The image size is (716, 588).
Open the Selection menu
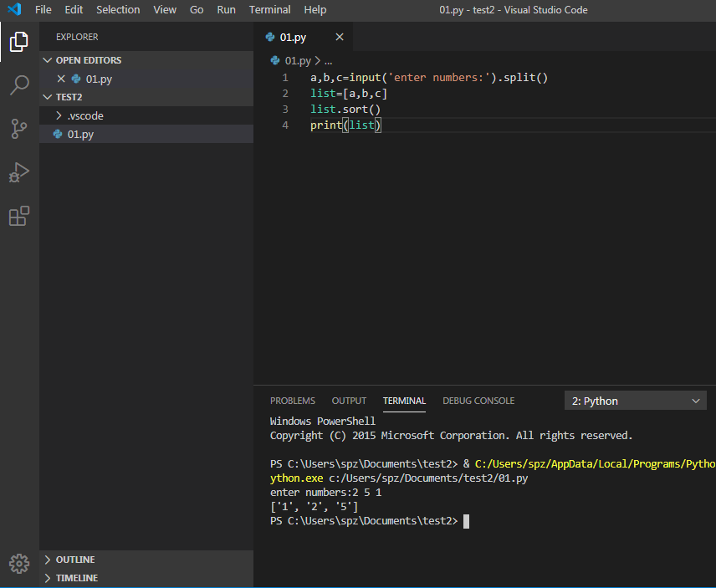118,10
